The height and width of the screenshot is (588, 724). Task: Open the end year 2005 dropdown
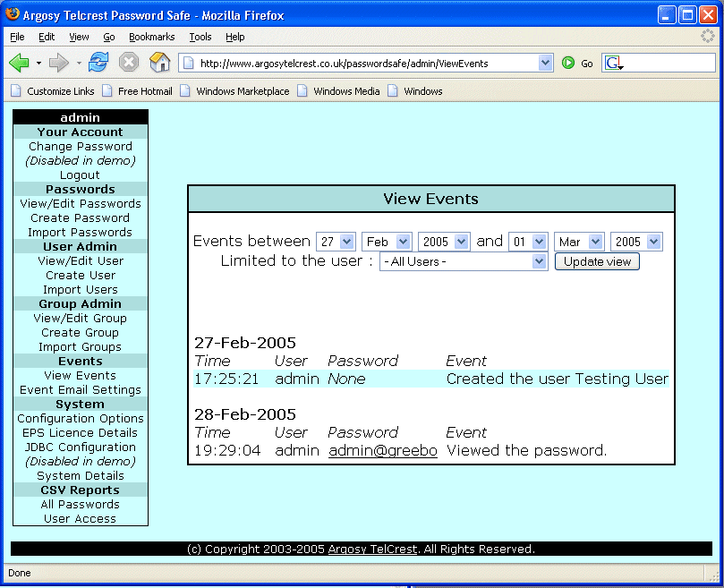[635, 242]
